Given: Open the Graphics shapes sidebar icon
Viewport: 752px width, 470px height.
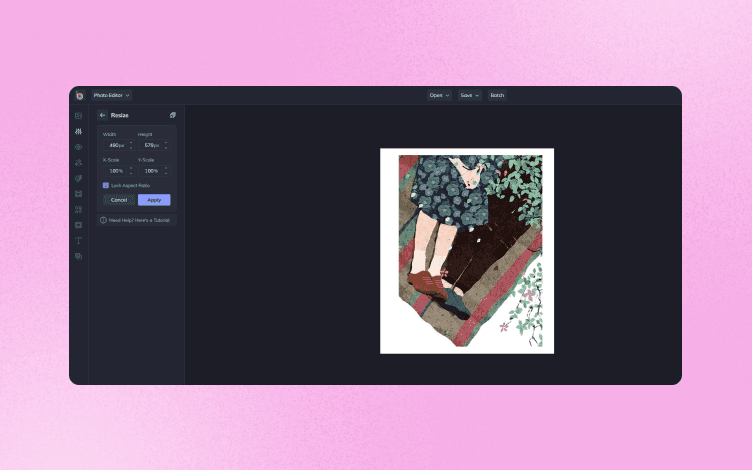Looking at the screenshot, I should click(79, 210).
